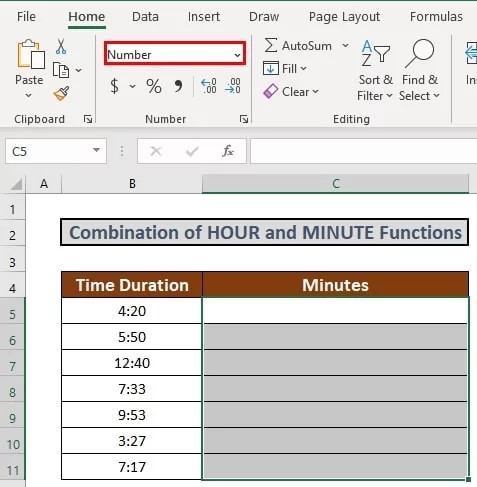Apply Percent Style formatting
477x487 pixels.
point(154,86)
